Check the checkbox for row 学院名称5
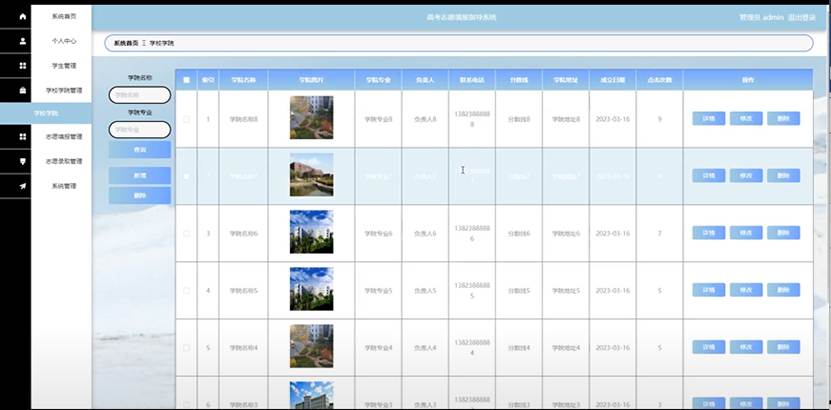Screen dimensions: 831x410 187,291
